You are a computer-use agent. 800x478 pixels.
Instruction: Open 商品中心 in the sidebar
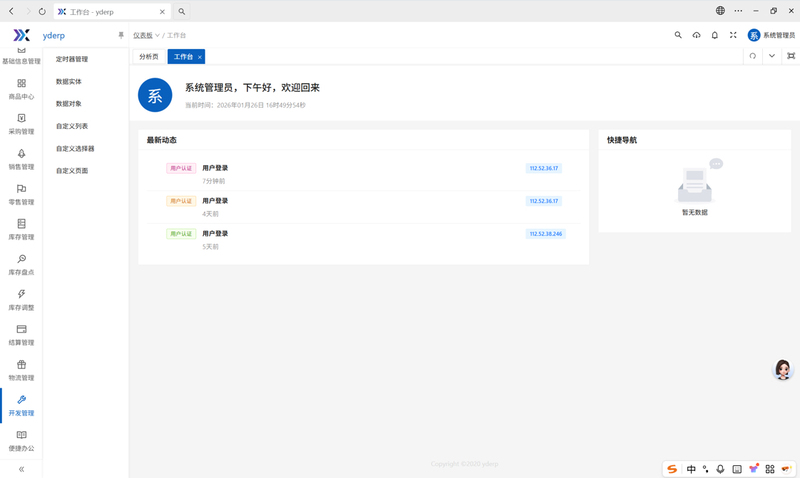coord(21,89)
